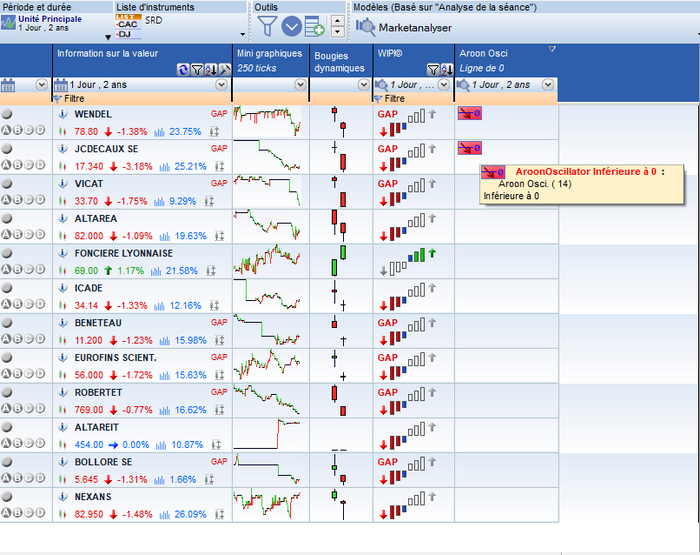This screenshot has height=555, width=700.
Task: Click the Marketanalyser magnifier icon
Action: pyautogui.click(x=365, y=27)
